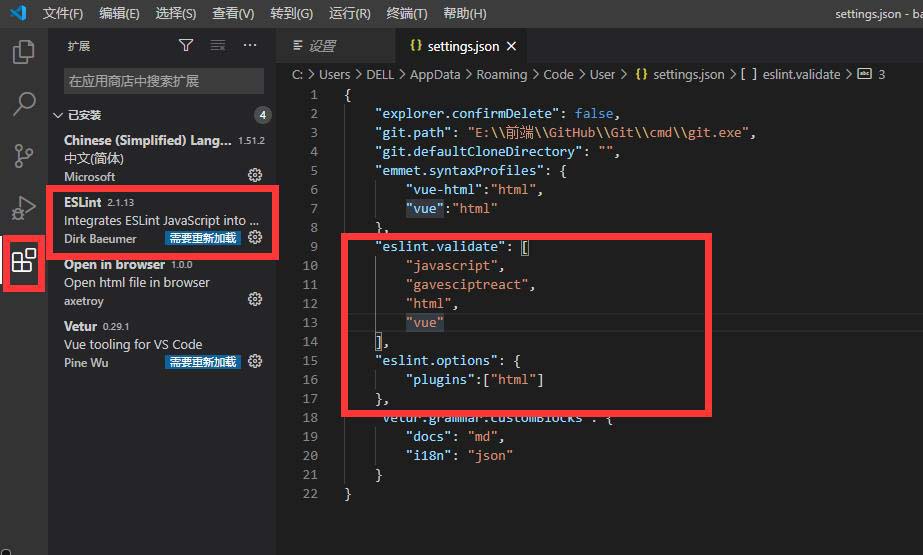Click breadcrumb drive C: segment
Image resolution: width=923 pixels, height=555 pixels.
point(297,74)
